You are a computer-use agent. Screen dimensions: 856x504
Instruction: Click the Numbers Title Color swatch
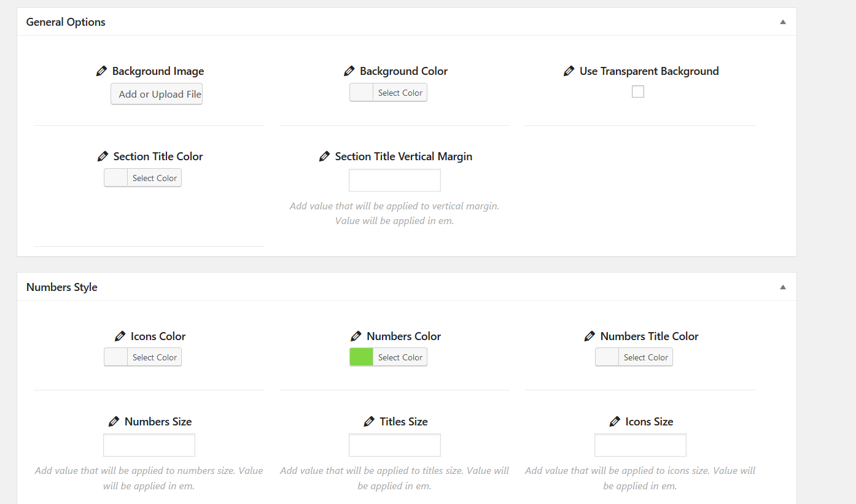pyautogui.click(x=607, y=357)
